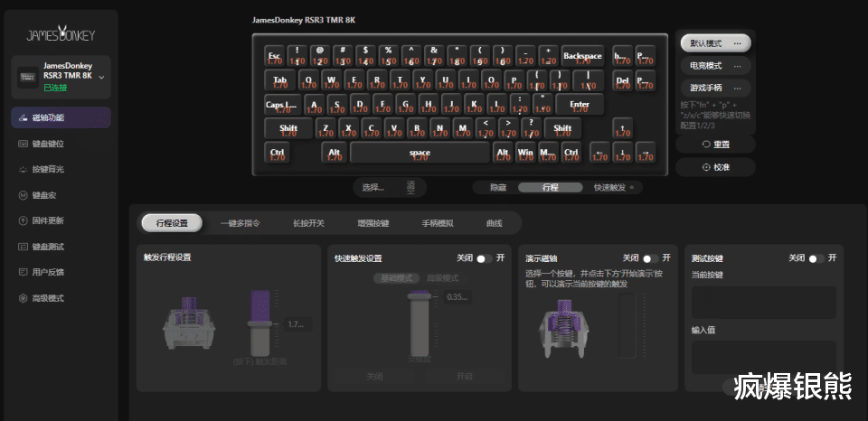Switch to the 手柄模拟 tab
The height and width of the screenshot is (421, 868).
(x=438, y=223)
